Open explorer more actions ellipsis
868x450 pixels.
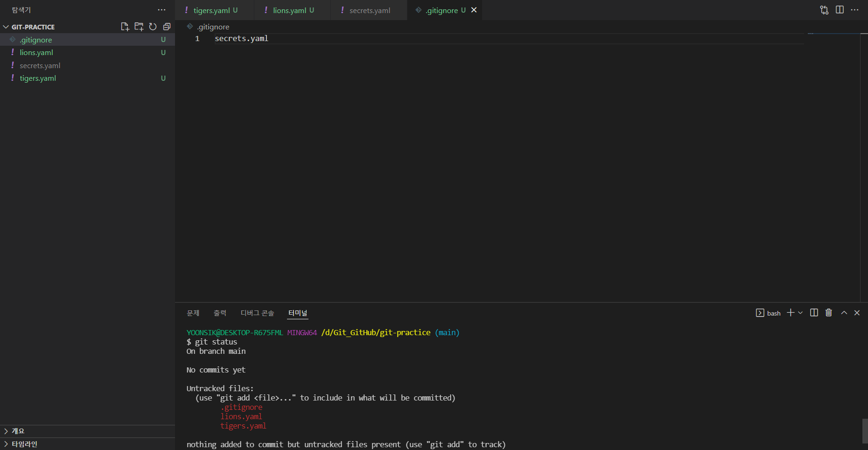point(161,10)
